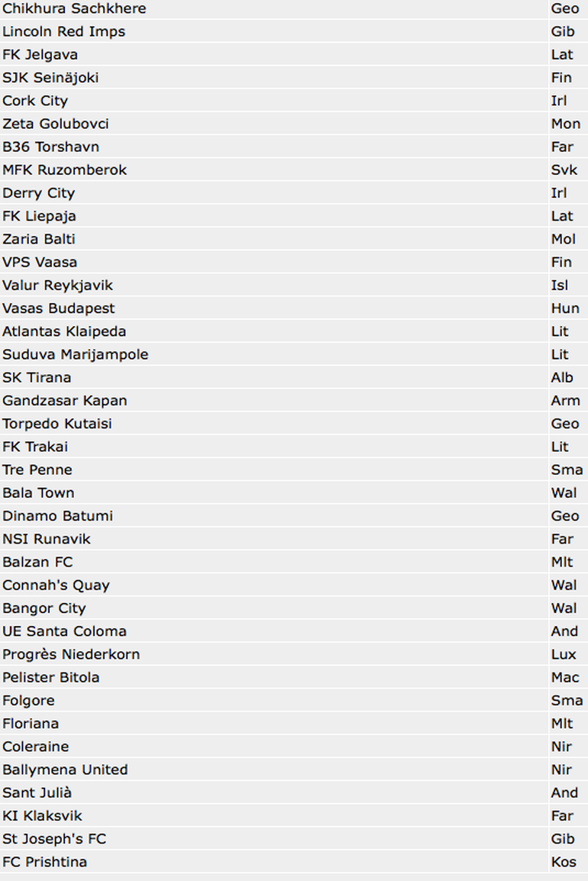
Task: Open the FK Jelgava team entry
Action: [40, 54]
